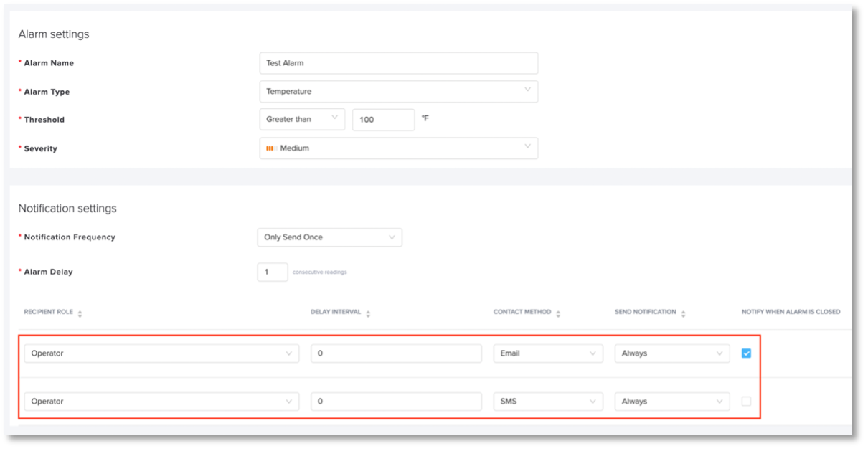Click the Alarm settings heading
Image resolution: width=868 pixels, height=451 pixels.
(54, 34)
